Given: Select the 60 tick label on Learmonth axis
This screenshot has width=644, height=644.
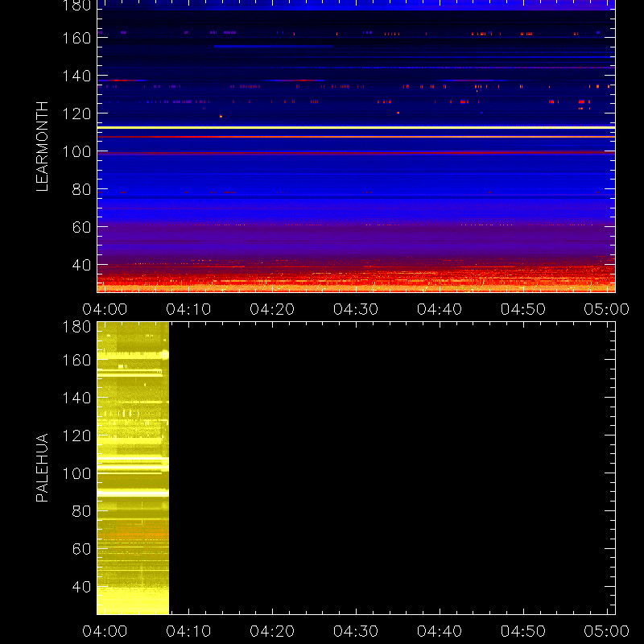Looking at the screenshot, I should pyautogui.click(x=82, y=227).
